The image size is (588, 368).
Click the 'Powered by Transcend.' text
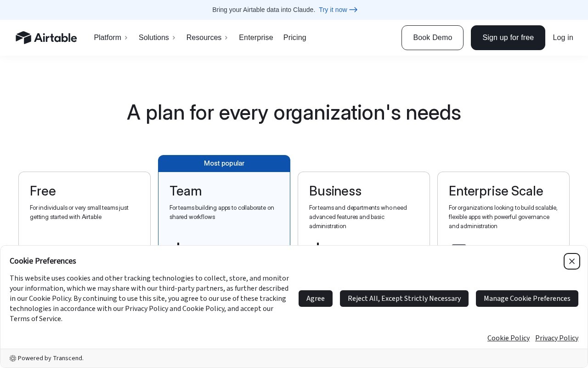51,358
